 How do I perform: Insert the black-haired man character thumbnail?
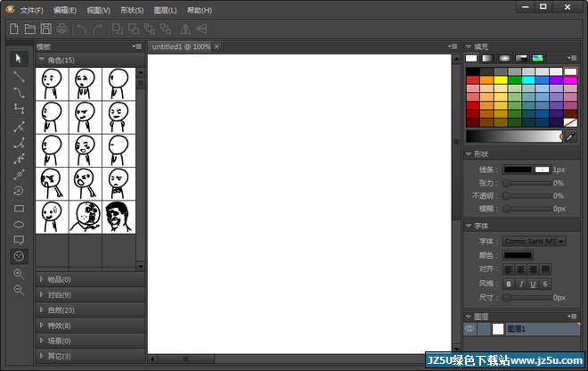pos(118,217)
